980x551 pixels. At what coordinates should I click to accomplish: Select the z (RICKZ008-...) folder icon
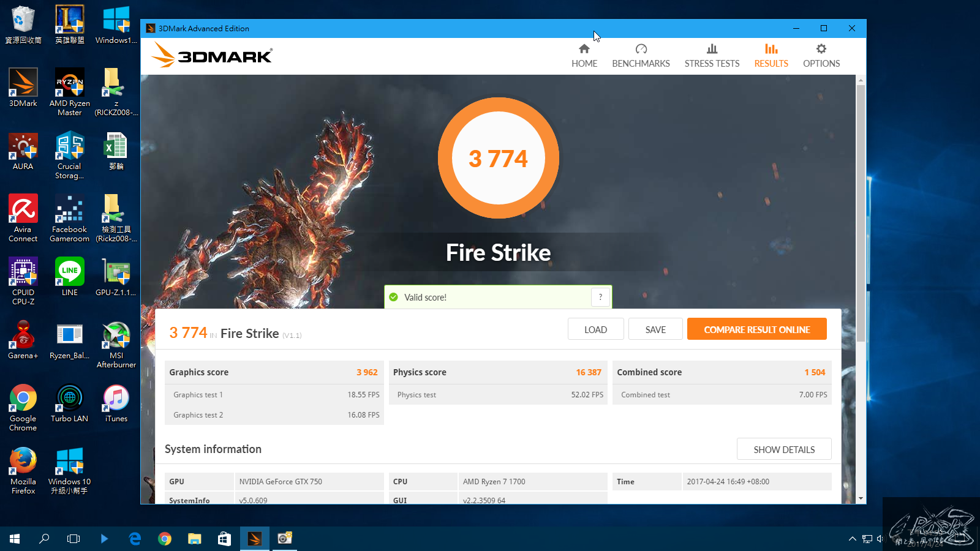(116, 92)
